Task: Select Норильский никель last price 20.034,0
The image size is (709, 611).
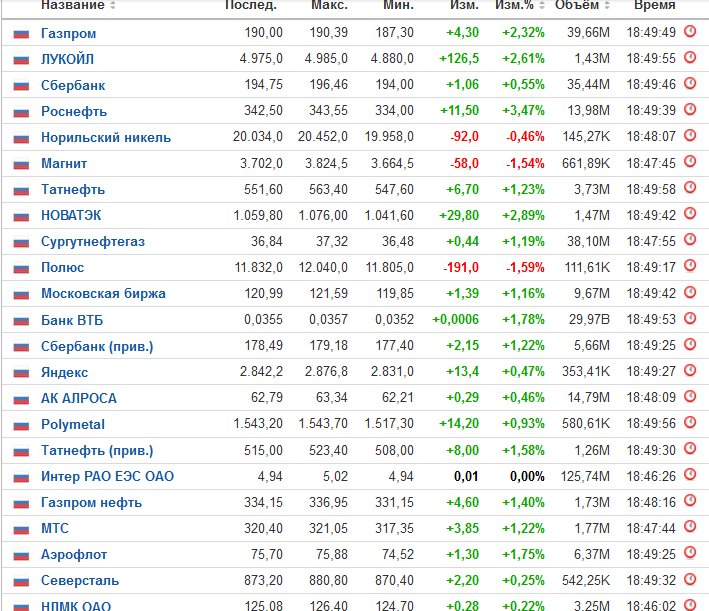Action: coord(258,137)
